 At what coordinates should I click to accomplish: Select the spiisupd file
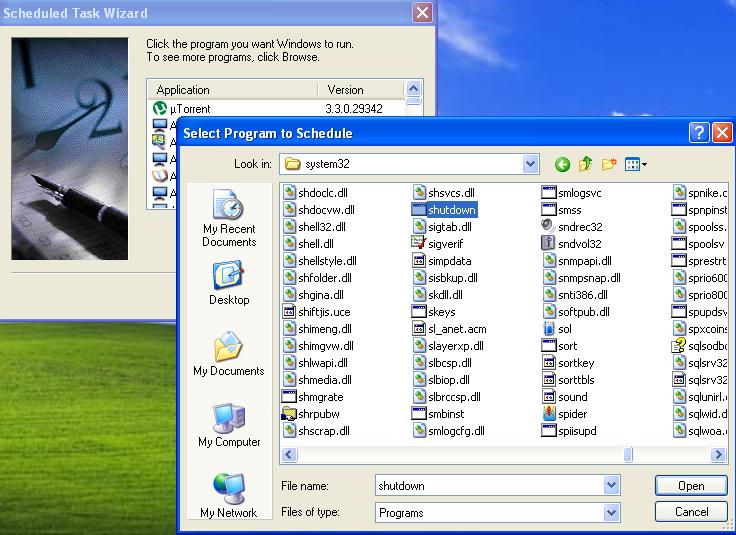569,431
